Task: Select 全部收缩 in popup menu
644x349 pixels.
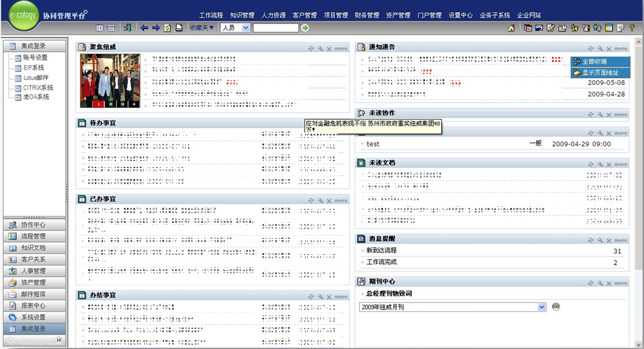Action: coord(600,62)
